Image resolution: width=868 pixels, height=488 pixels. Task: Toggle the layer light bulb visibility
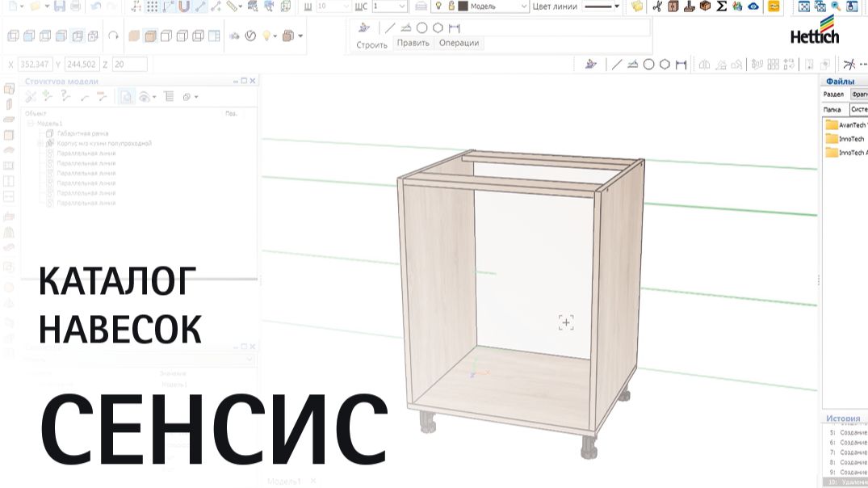[x=438, y=6]
